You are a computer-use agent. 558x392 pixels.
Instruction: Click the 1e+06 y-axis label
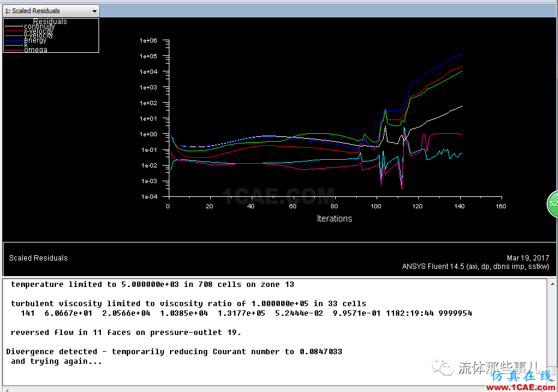(x=148, y=41)
